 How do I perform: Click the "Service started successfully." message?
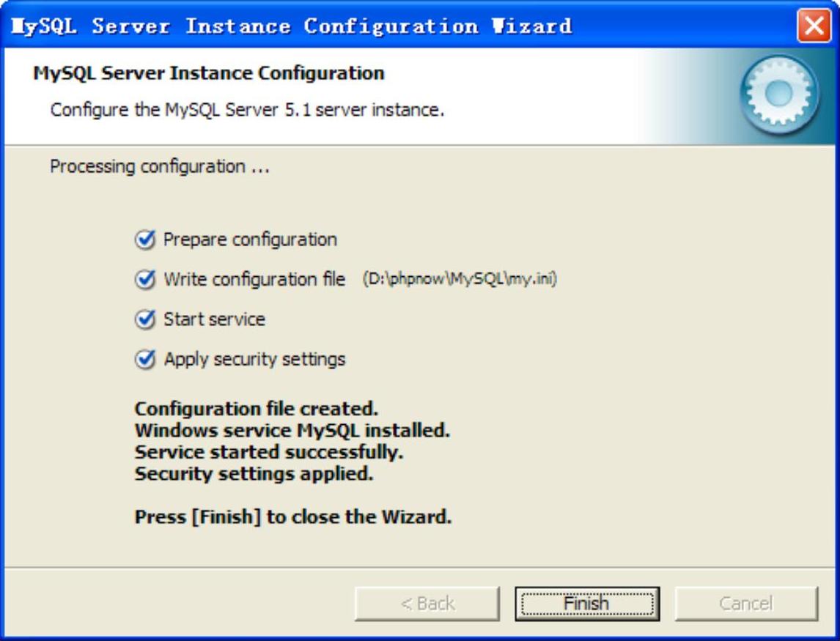tap(269, 452)
